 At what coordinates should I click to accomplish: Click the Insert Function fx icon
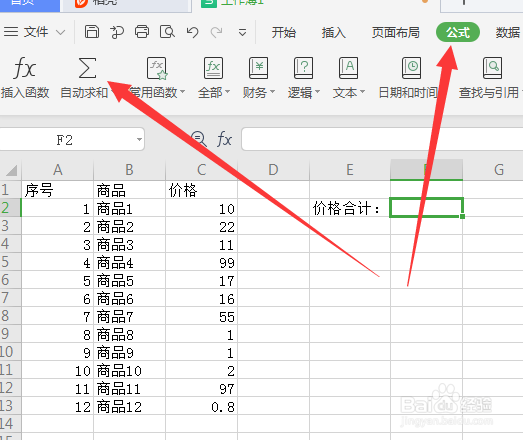[25, 68]
